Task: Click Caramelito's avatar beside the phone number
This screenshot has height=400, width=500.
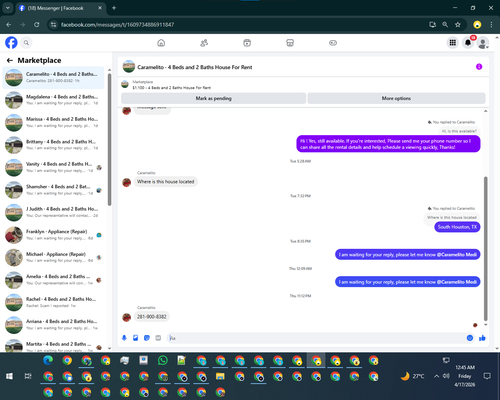Action: tap(126, 317)
